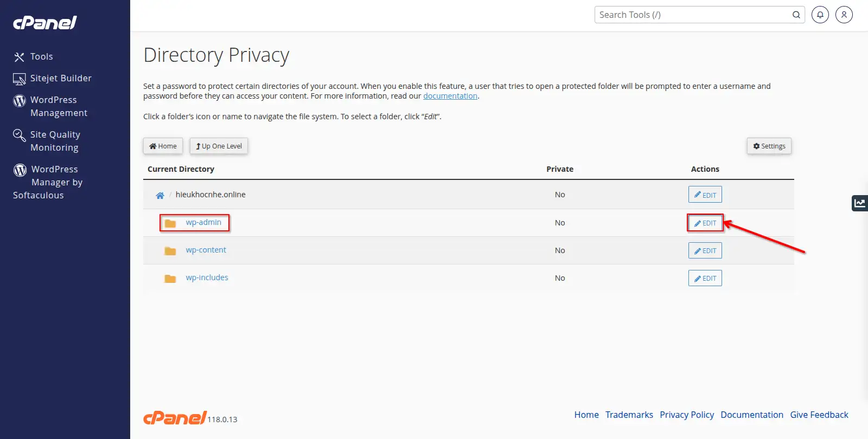Click the Tools wrench icon

click(19, 57)
